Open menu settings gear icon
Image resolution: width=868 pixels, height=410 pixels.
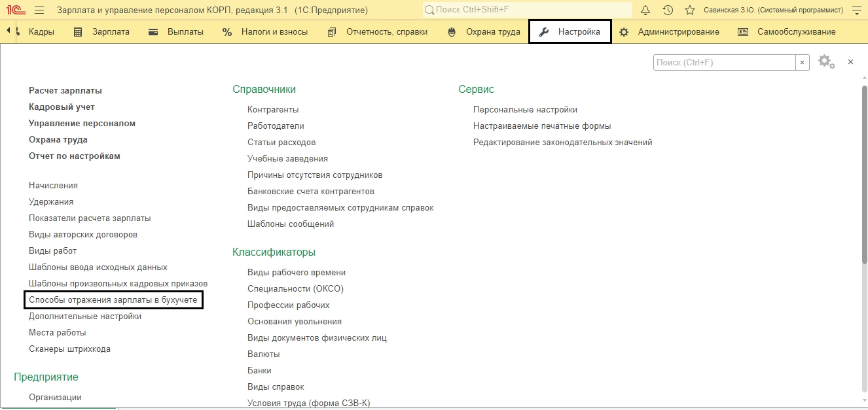[x=826, y=61]
